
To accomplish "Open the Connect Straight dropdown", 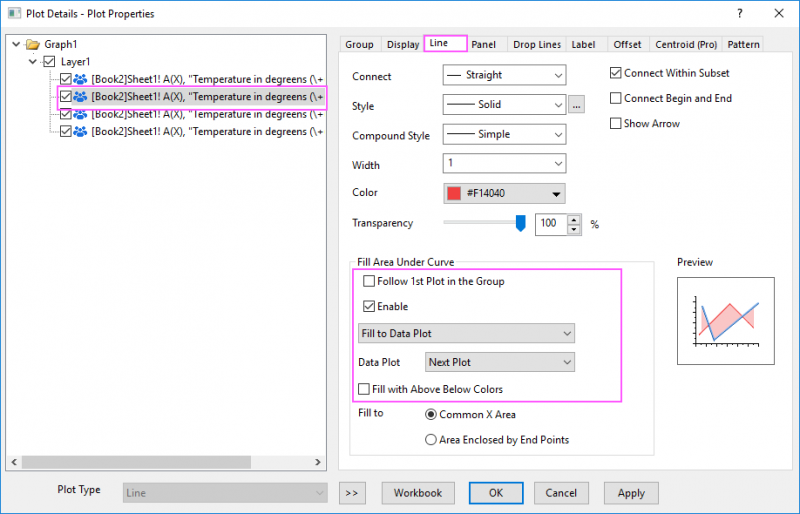I will tap(505, 75).
